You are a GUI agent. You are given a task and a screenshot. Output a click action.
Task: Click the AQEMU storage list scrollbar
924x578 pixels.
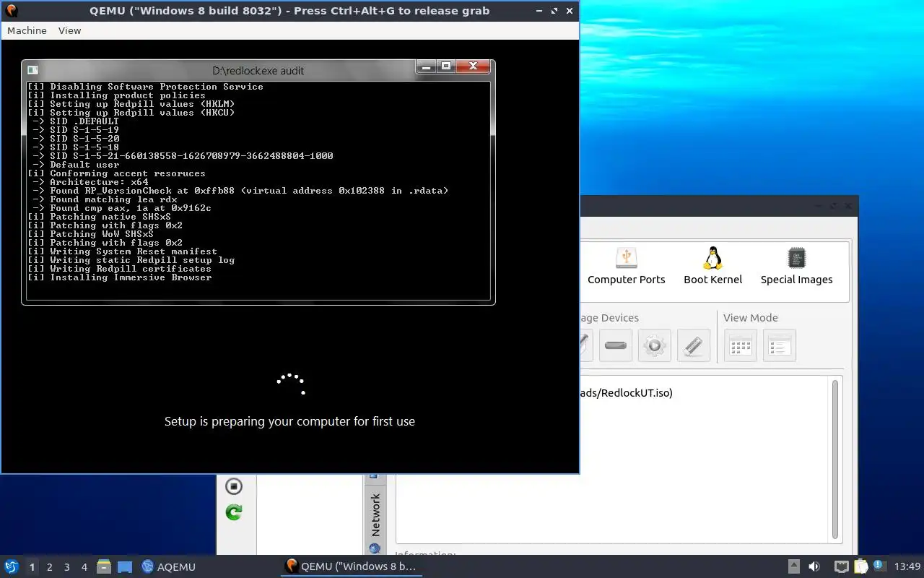click(x=835, y=460)
